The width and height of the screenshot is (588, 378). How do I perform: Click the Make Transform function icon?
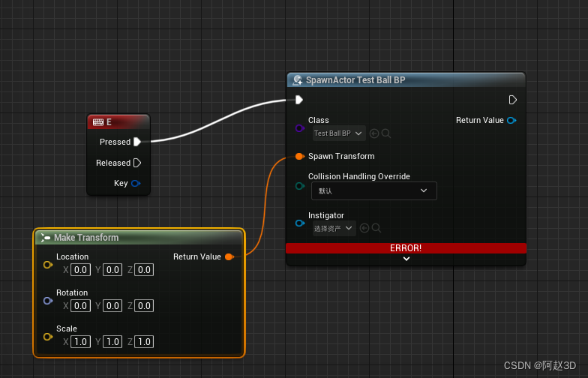click(x=45, y=238)
